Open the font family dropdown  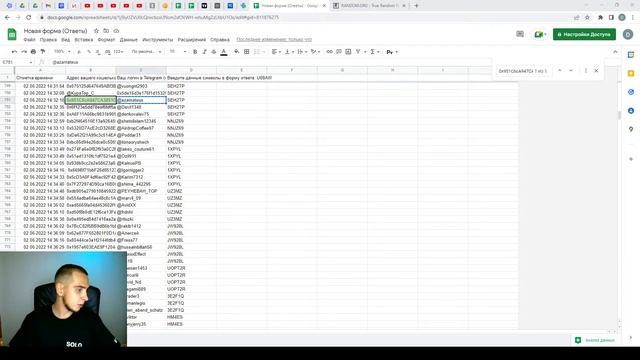(147, 52)
